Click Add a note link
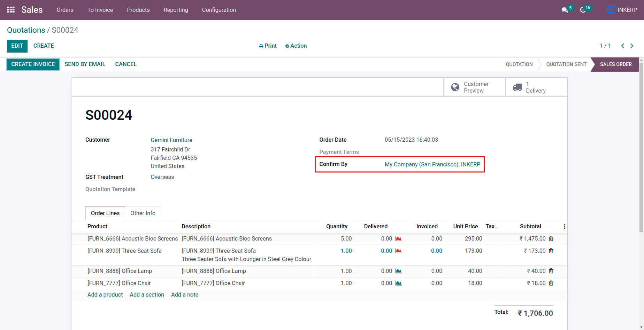The image size is (644, 330). coord(185,294)
